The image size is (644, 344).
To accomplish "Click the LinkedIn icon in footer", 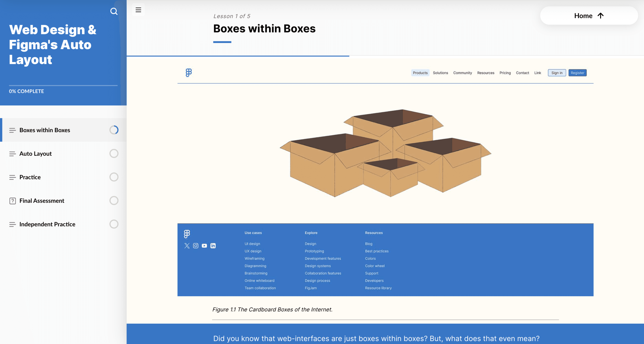I will point(213,246).
